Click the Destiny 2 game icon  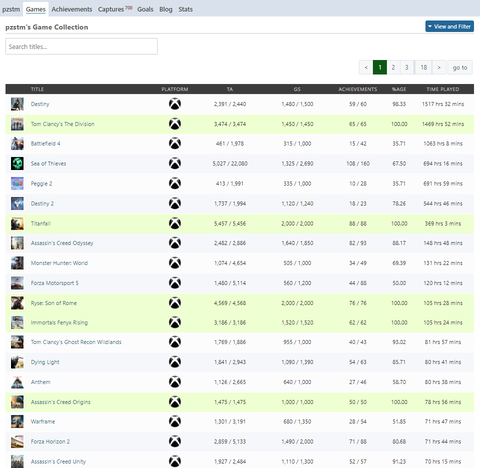pyautogui.click(x=17, y=203)
